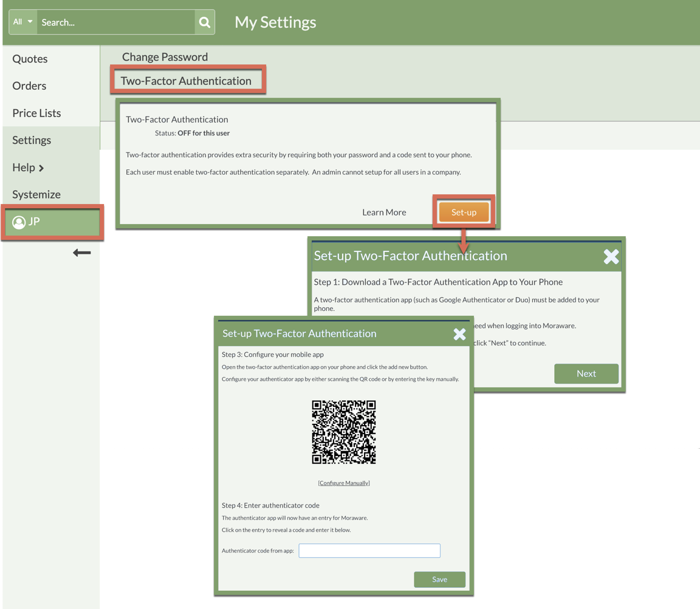Viewport: 700px width, 609px height.
Task: Open the Two-Factor Authentication section
Action: click(x=186, y=81)
